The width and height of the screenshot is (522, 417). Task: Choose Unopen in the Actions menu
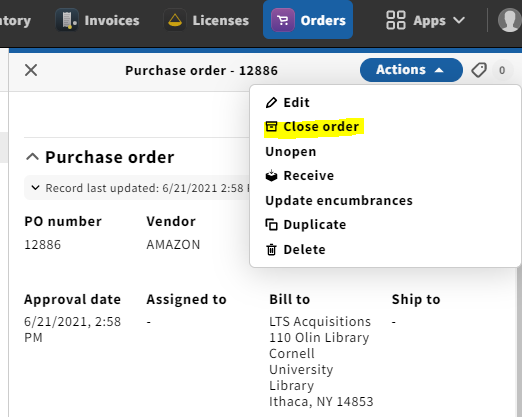(x=291, y=152)
